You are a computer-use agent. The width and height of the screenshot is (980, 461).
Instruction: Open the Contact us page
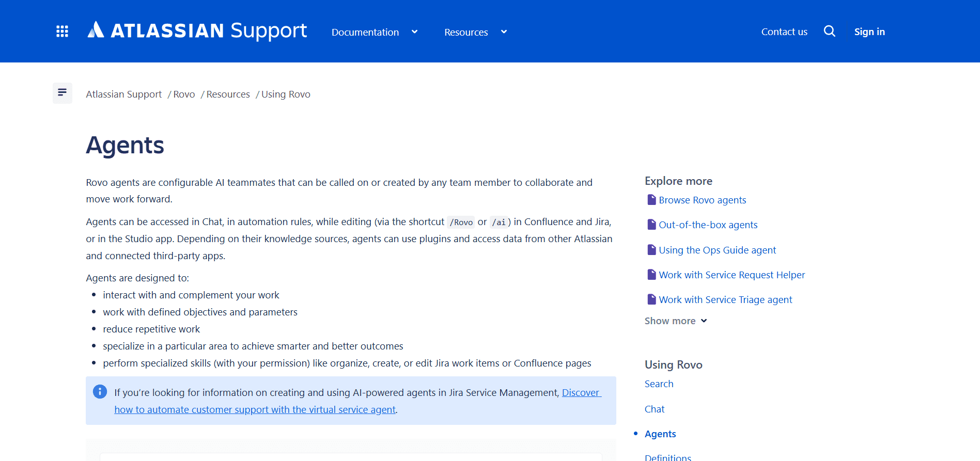click(x=784, y=31)
